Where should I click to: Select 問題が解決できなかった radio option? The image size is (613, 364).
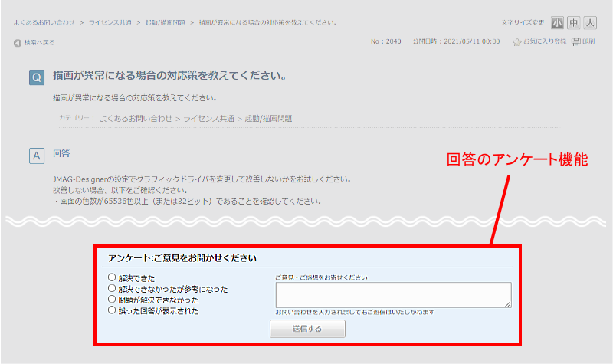click(112, 299)
